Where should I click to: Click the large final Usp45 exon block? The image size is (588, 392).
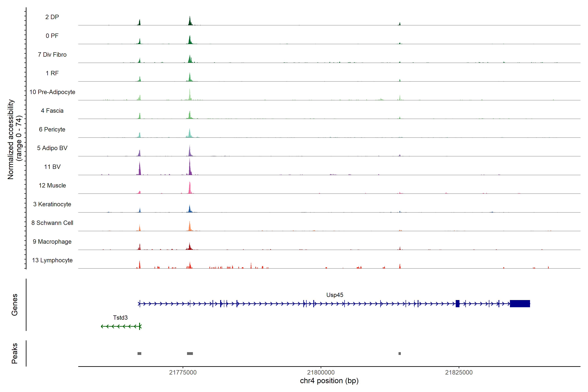pos(520,303)
